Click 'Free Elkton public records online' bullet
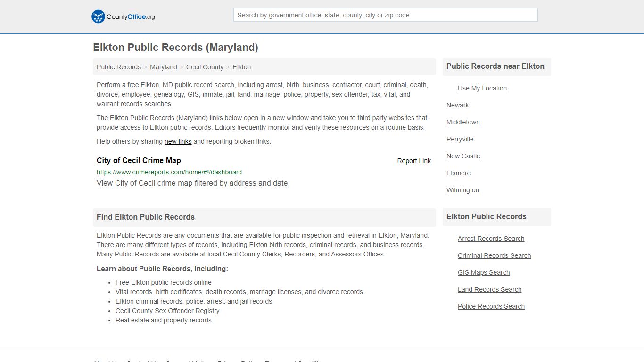644x362 pixels. [x=164, y=282]
